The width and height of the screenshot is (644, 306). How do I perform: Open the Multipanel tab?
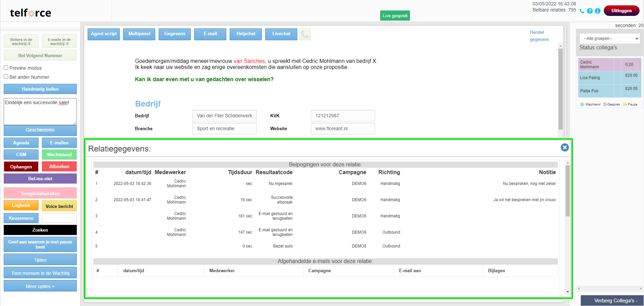click(139, 34)
